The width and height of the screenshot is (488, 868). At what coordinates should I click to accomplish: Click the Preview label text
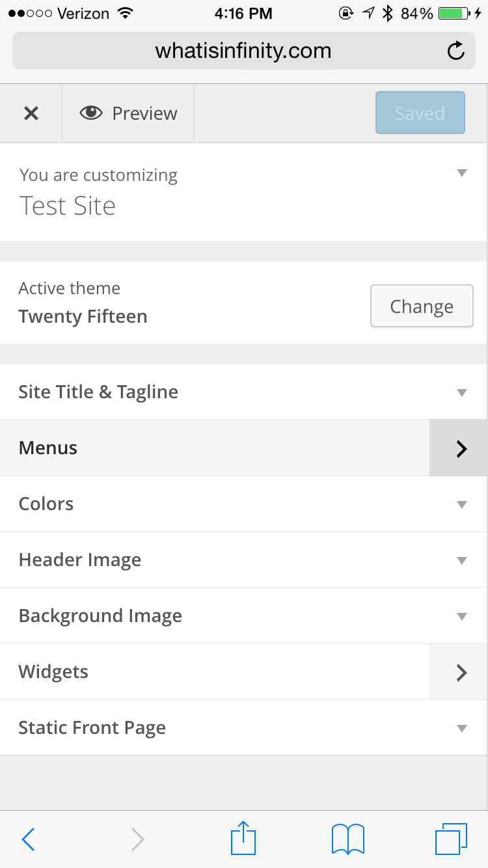[144, 113]
